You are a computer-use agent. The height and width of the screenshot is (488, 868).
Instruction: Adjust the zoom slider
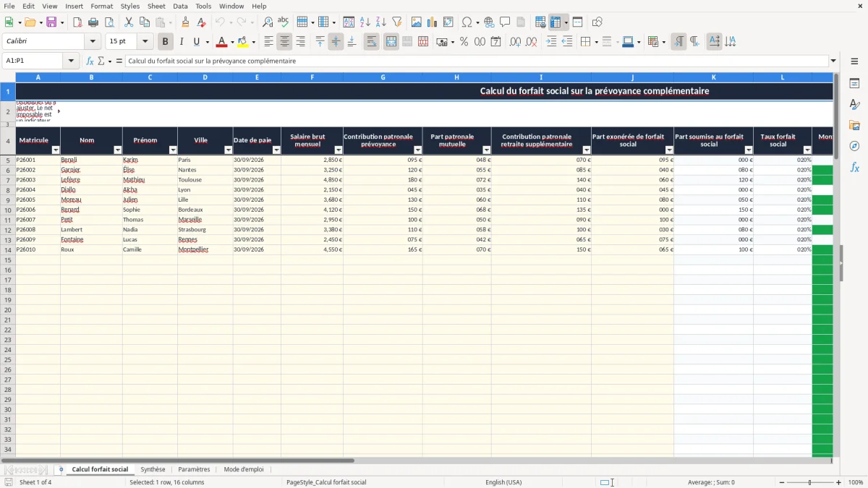[810, 482]
